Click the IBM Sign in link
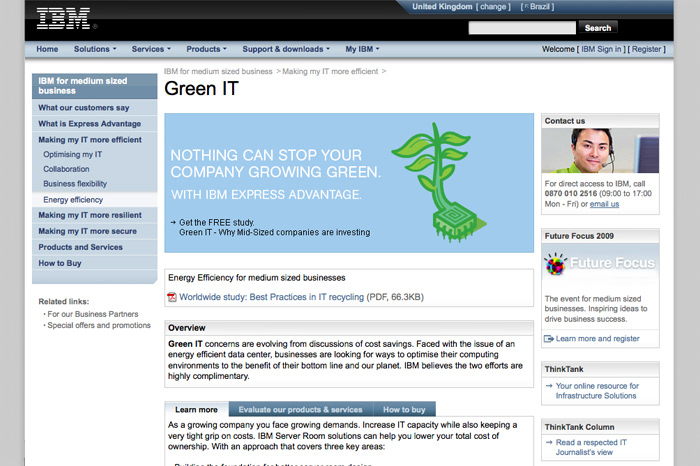Screen dimensions: 700x466 pyautogui.click(x=601, y=49)
